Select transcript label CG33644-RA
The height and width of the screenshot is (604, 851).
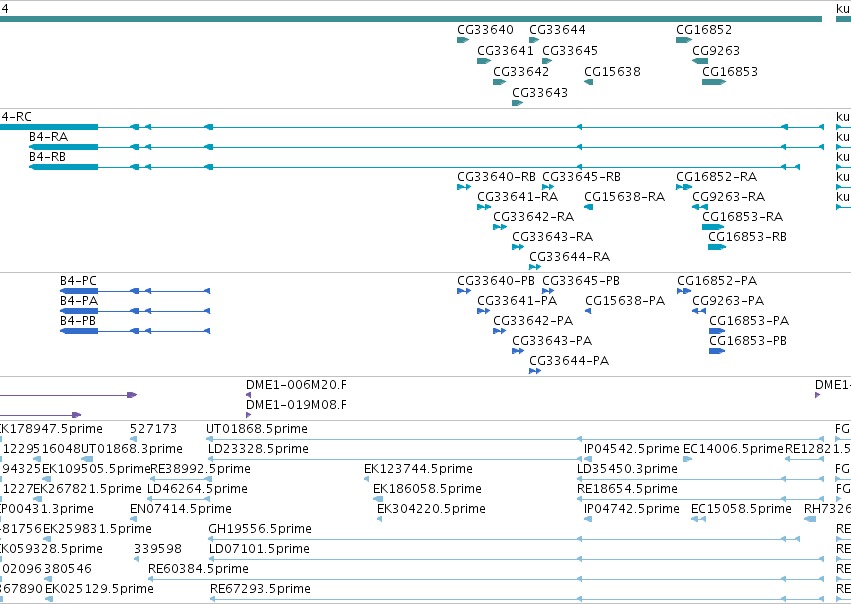point(570,257)
